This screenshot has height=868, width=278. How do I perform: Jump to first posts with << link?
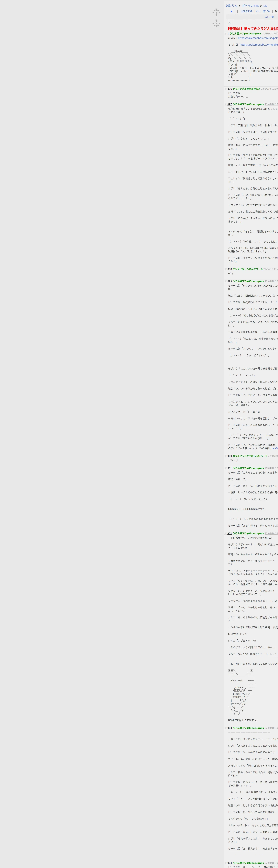tap(258, 11)
